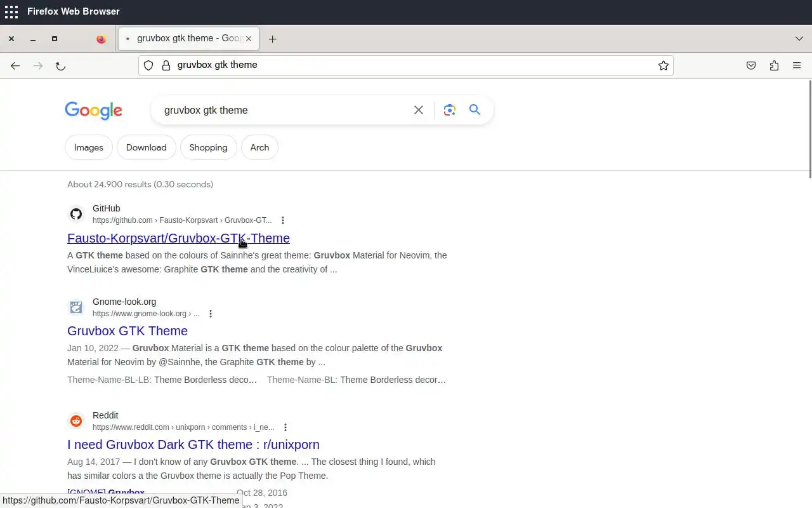This screenshot has width=812, height=508.
Task: Expand the list all tabs chevron
Action: pyautogui.click(x=799, y=39)
